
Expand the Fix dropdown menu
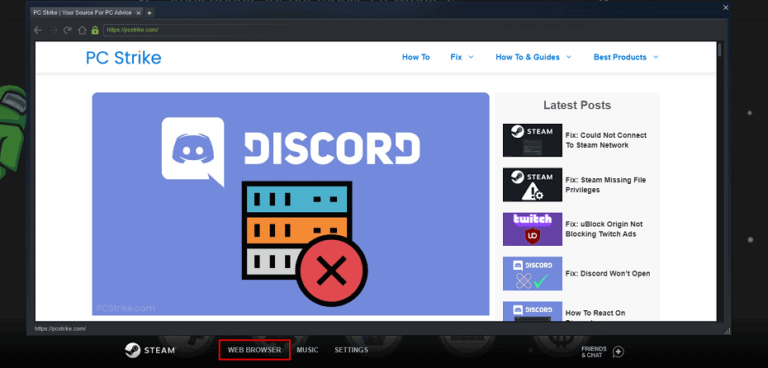462,57
